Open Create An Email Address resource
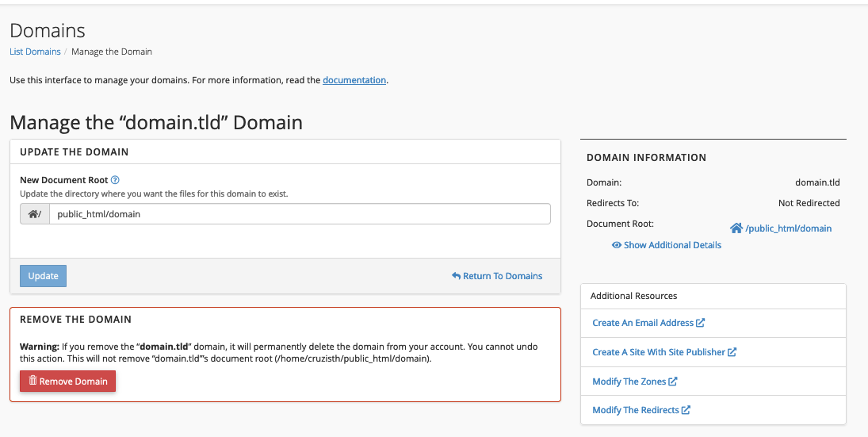Screen dimensions: 868x437 643,323
